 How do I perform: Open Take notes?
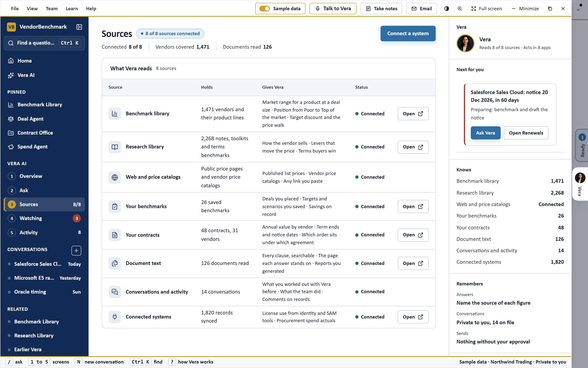(381, 9)
